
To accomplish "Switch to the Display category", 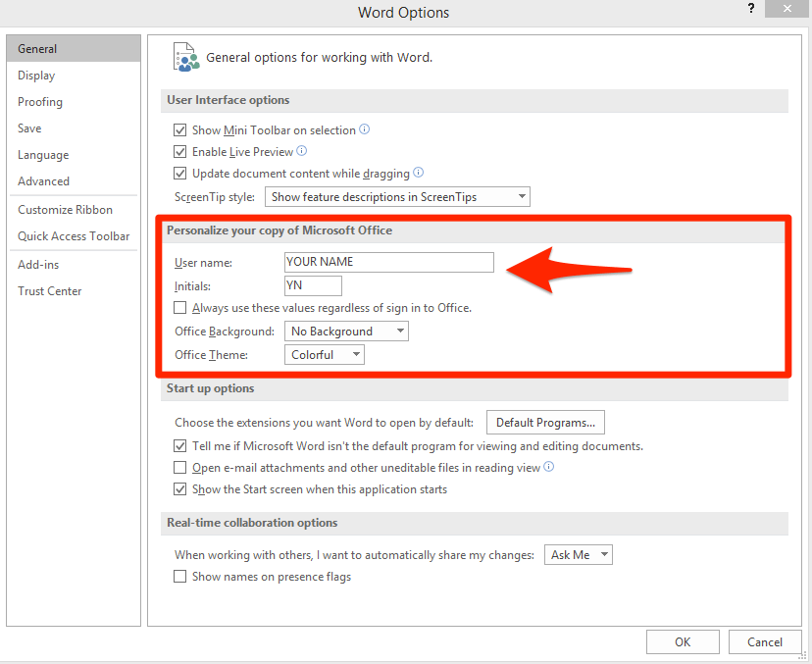I will tap(74, 76).
